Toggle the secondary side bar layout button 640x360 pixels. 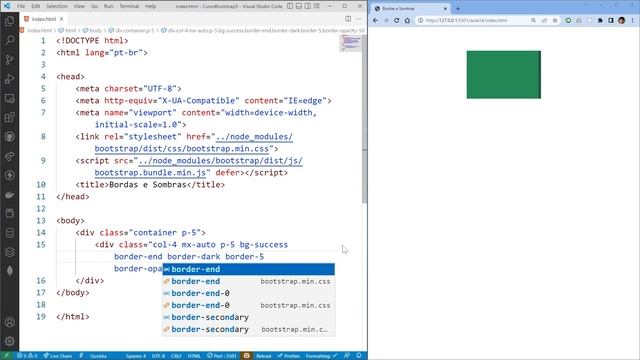(308, 6)
